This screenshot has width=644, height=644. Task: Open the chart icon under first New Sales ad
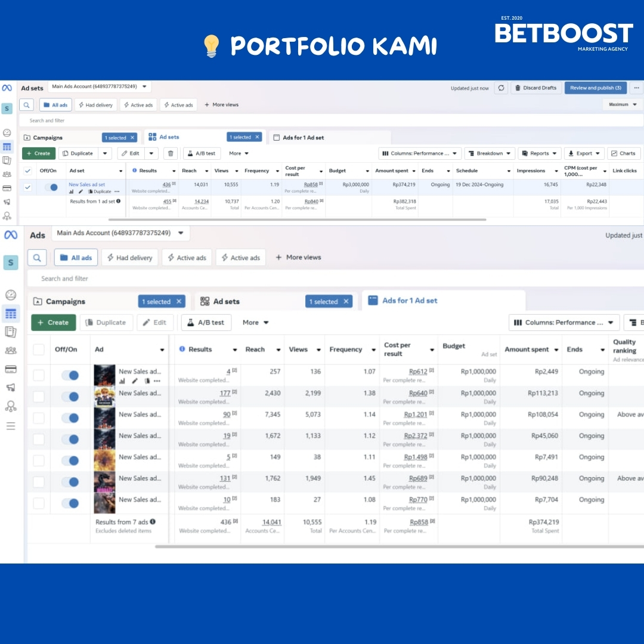click(x=122, y=381)
